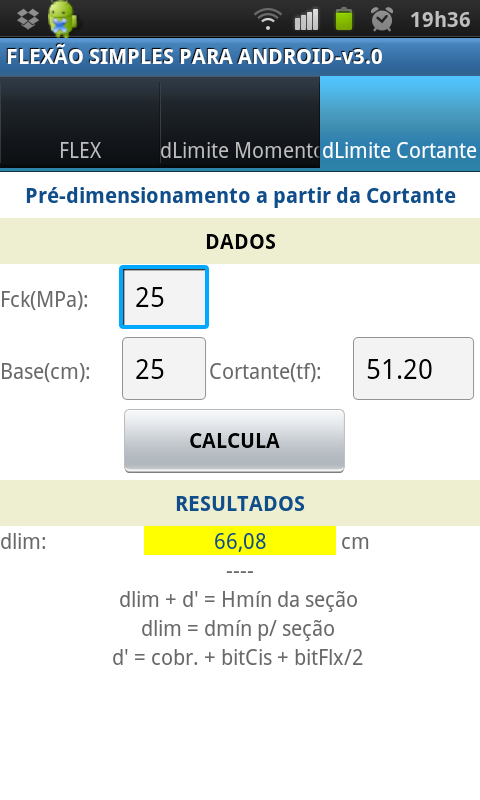Tap the app title FLEXÃO SIMPLES bar
The height and width of the screenshot is (800, 480).
(240, 57)
